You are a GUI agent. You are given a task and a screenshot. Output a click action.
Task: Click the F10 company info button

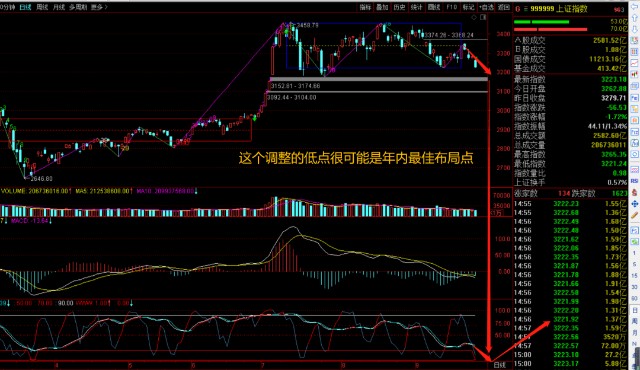(451, 7)
